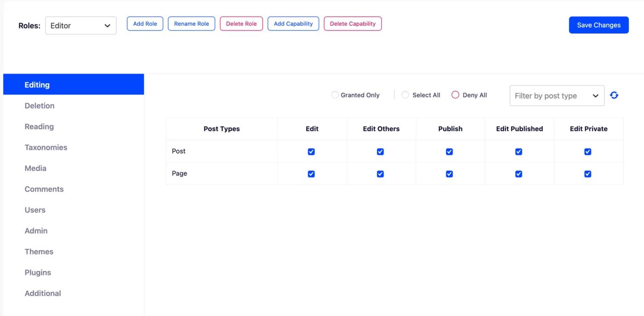
Task: Toggle Edit Others for Page
Action: pyautogui.click(x=380, y=174)
